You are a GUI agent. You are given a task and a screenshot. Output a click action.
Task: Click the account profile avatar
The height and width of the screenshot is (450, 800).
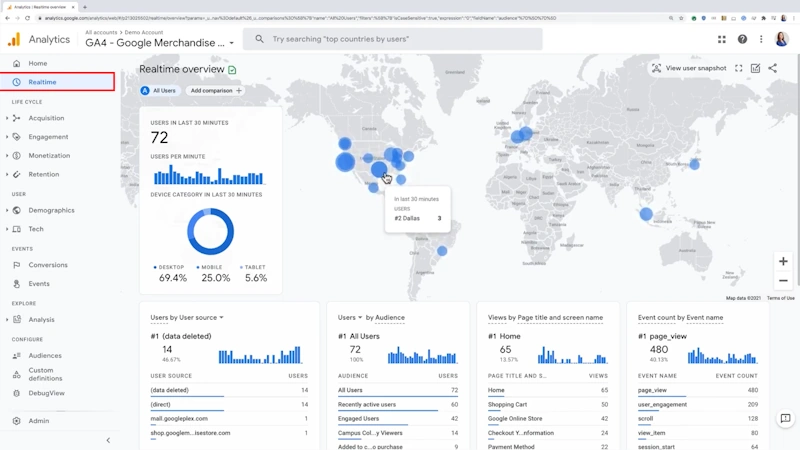pyautogui.click(x=782, y=39)
